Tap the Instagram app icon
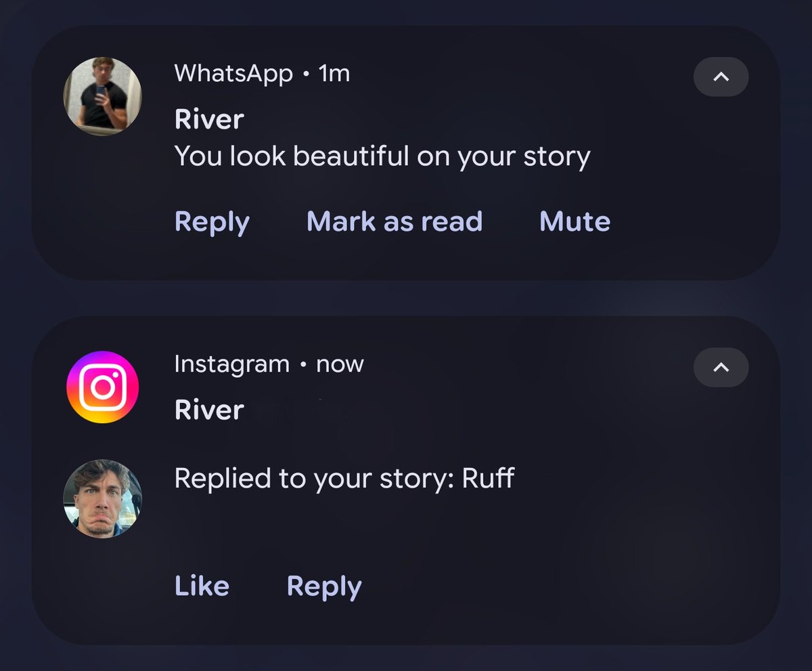The image size is (812, 671). coord(102,387)
